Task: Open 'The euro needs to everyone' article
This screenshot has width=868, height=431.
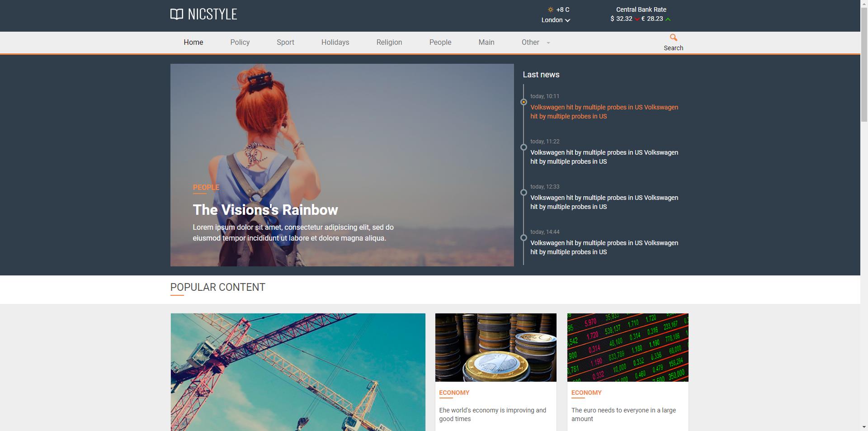Action: point(623,414)
